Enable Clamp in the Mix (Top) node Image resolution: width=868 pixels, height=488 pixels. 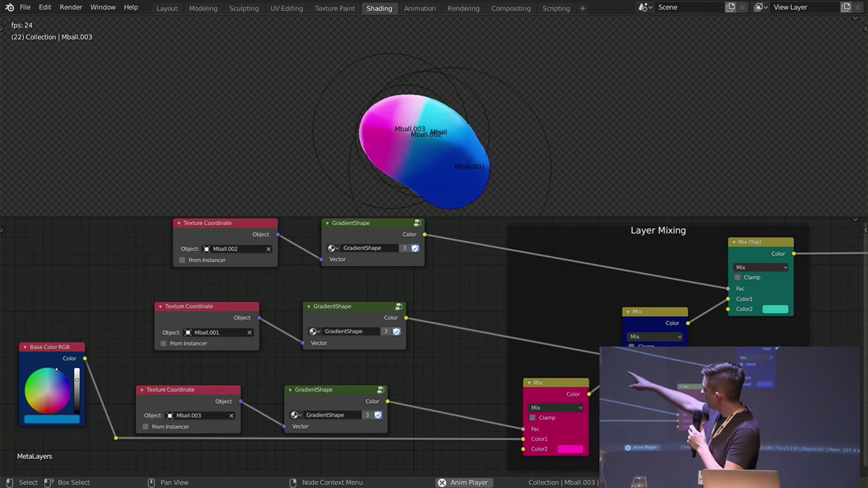tap(737, 277)
